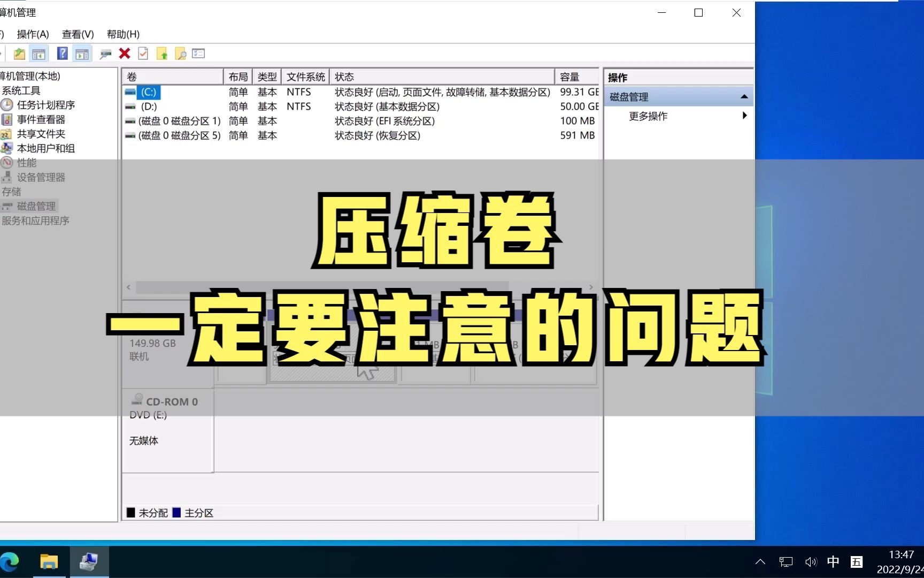Sort by the 文件系统 column header
Viewport: 924px width, 578px height.
[x=305, y=77]
